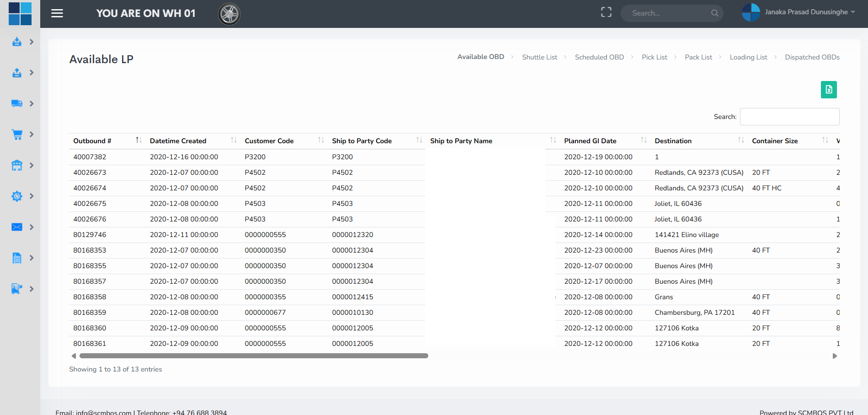Sort by Planned GI Date column header
Screen dimensions: 868x415
(x=605, y=141)
